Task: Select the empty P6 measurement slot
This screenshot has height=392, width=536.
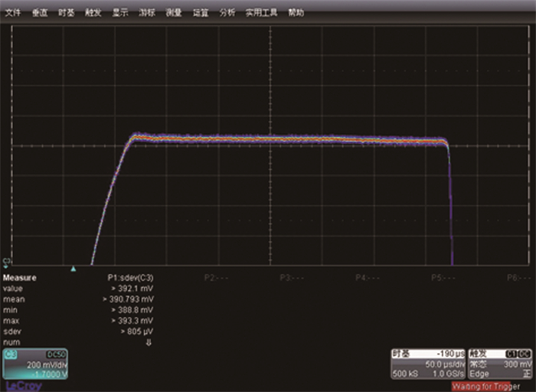Action: pyautogui.click(x=518, y=278)
